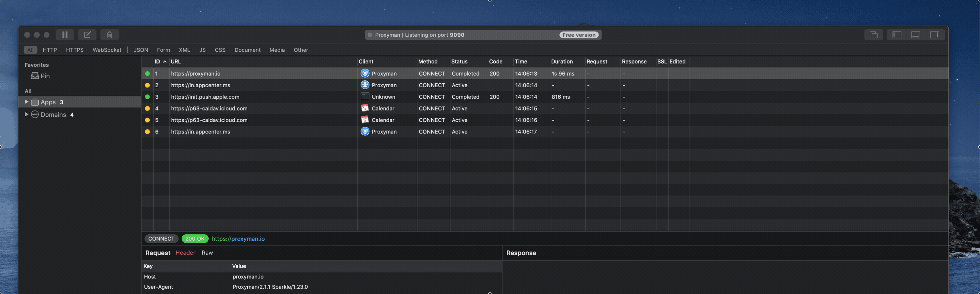980x294 pixels.
Task: Click Unknown client icon in row 3
Action: [365, 97]
